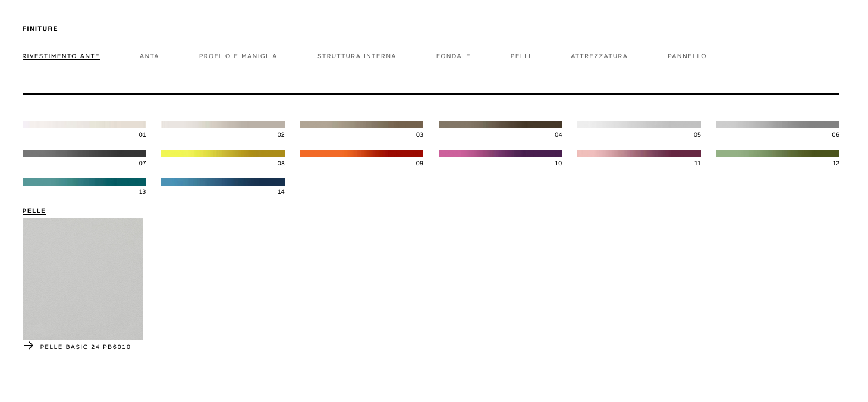Image resolution: width=868 pixels, height=402 pixels.
Task: Switch to the Anta tab
Action: coord(149,56)
